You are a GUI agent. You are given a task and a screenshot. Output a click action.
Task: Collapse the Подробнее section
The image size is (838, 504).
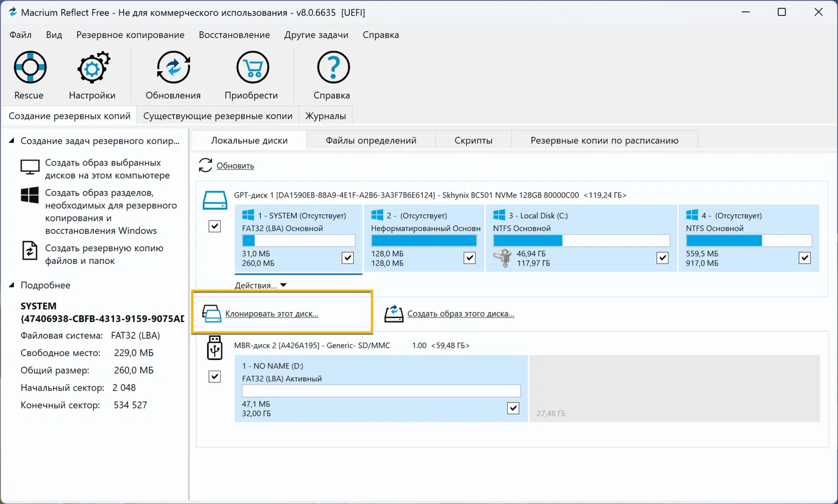click(x=12, y=285)
